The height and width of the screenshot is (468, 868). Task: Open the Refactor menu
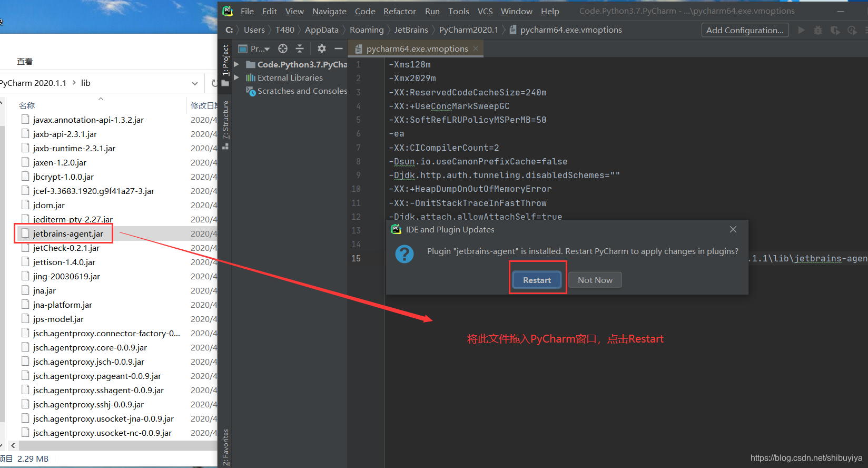[399, 11]
